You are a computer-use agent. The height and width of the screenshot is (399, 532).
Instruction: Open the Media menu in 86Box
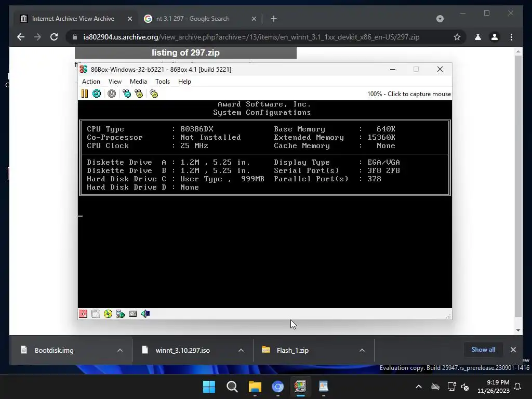138,82
